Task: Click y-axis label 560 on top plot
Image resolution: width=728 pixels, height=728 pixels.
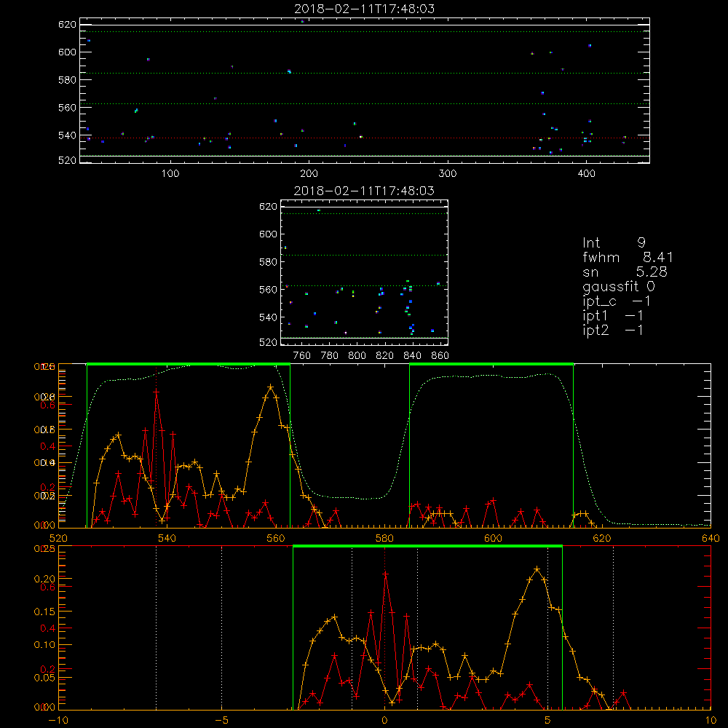Action: tap(67, 108)
